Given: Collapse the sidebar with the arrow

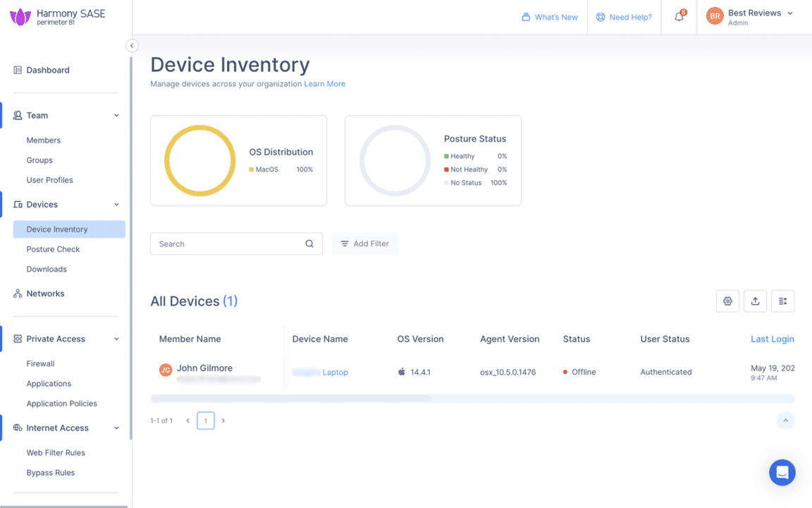Looking at the screenshot, I should pos(132,45).
